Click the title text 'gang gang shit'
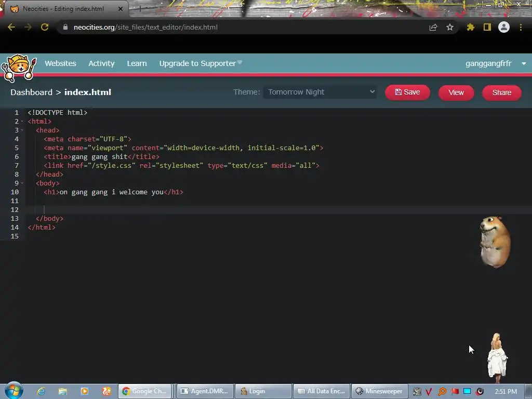The height and width of the screenshot is (399, 532). click(99, 157)
